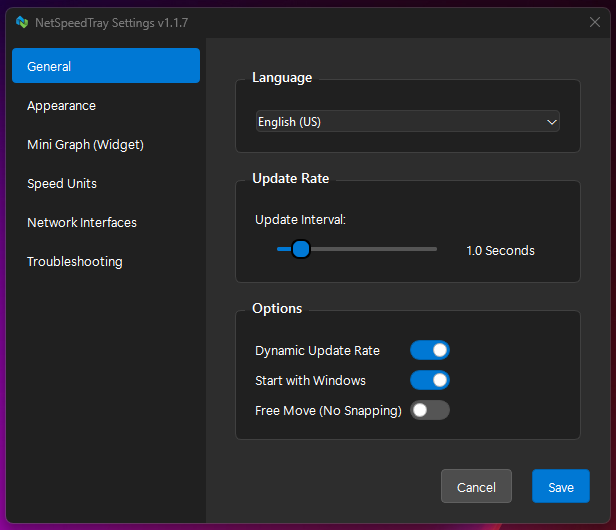616x530 pixels.
Task: Click the Start with Windows label
Action: coord(310,380)
